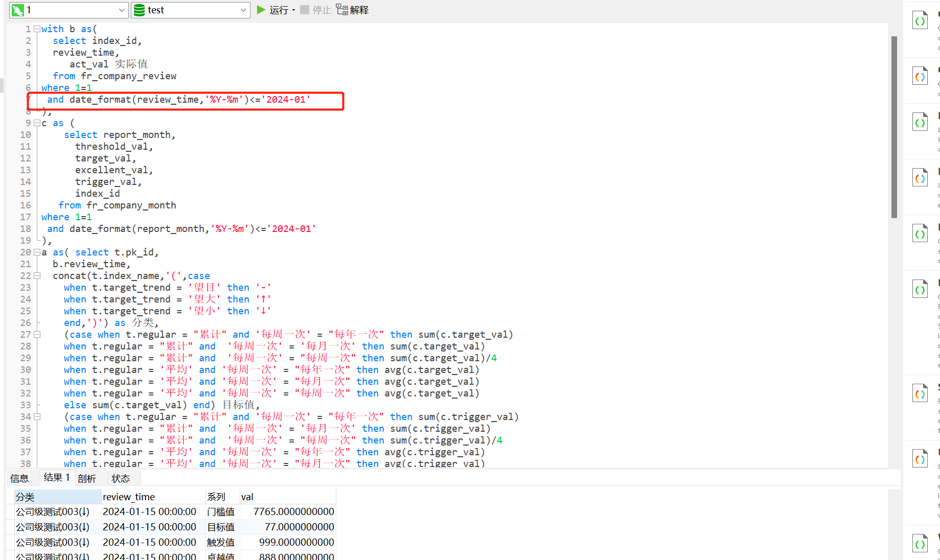
Task: Click the sixth code snippet icon in right sidebar
Action: click(920, 290)
